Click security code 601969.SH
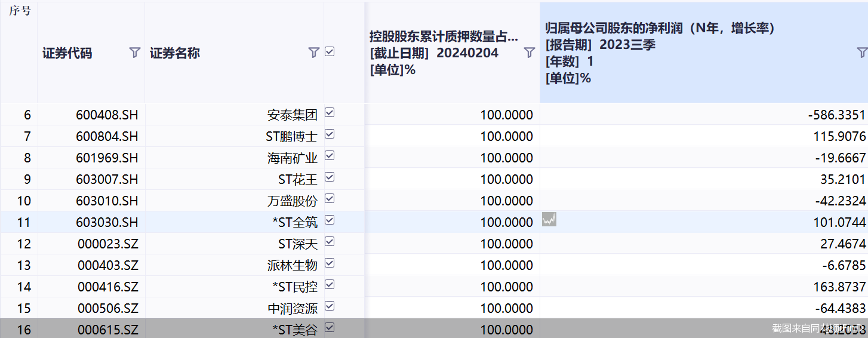The height and width of the screenshot is (338, 868). coord(107,158)
